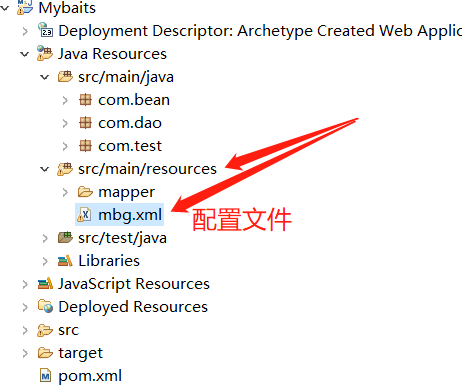Collapse the Java Resources node

tap(25, 54)
